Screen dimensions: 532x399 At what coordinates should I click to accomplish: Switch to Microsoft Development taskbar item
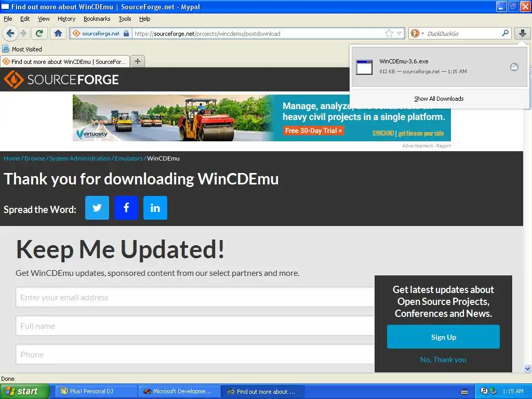pyautogui.click(x=179, y=392)
